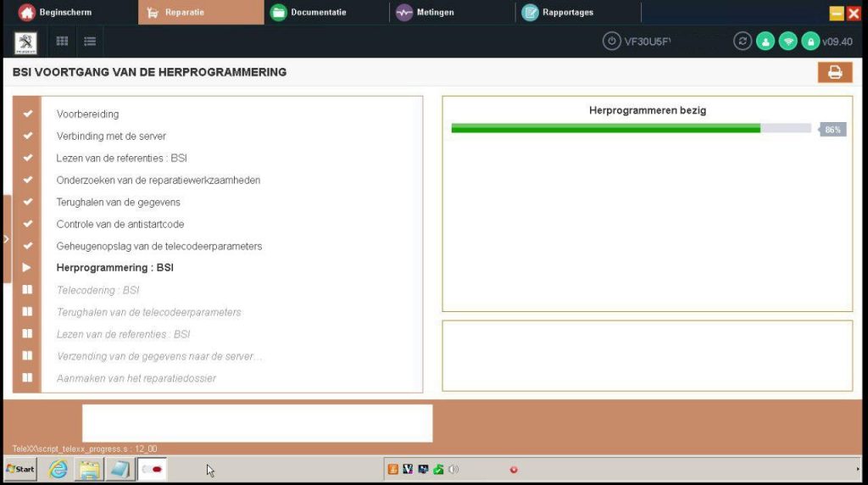Click the reprogramming progress bar
This screenshot has width=868, height=485.
point(632,129)
